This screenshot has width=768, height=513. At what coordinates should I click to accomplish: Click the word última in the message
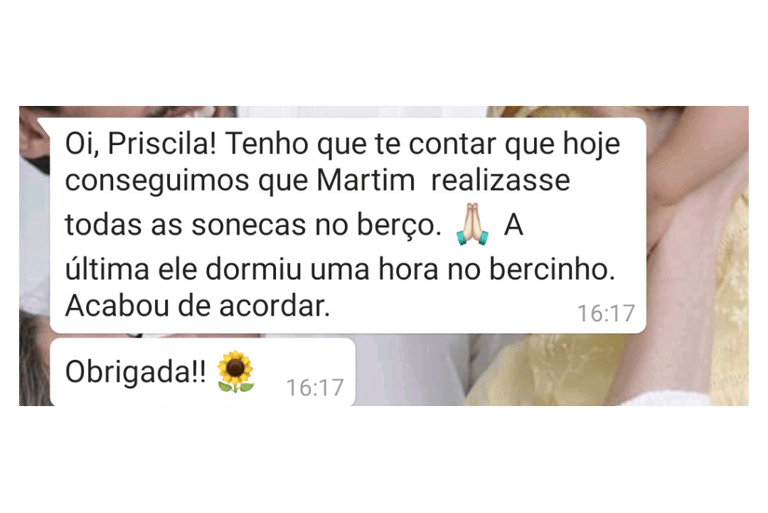click(107, 269)
